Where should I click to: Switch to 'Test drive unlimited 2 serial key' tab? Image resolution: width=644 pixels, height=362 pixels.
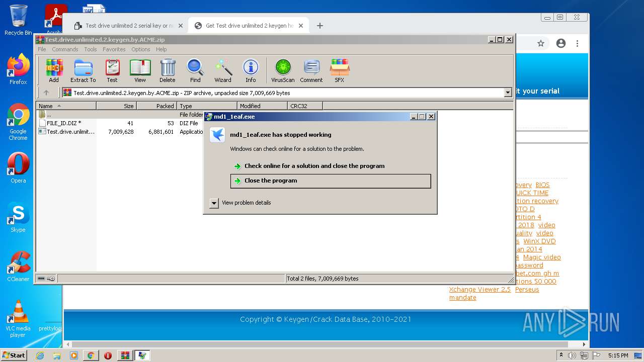(129, 26)
